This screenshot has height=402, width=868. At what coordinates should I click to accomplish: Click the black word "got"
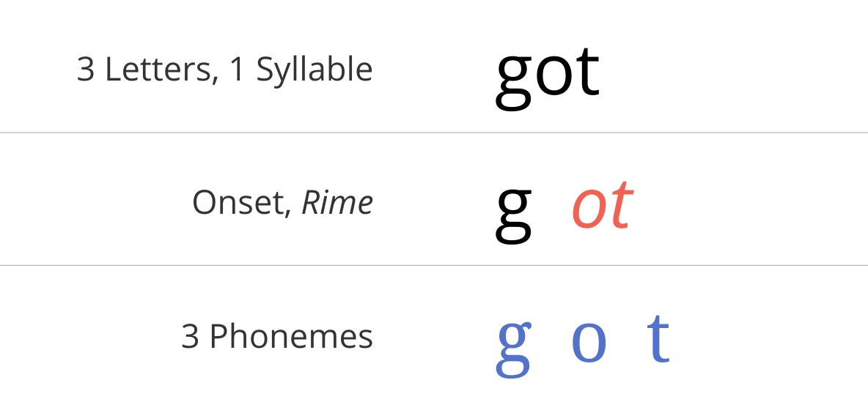[547, 76]
